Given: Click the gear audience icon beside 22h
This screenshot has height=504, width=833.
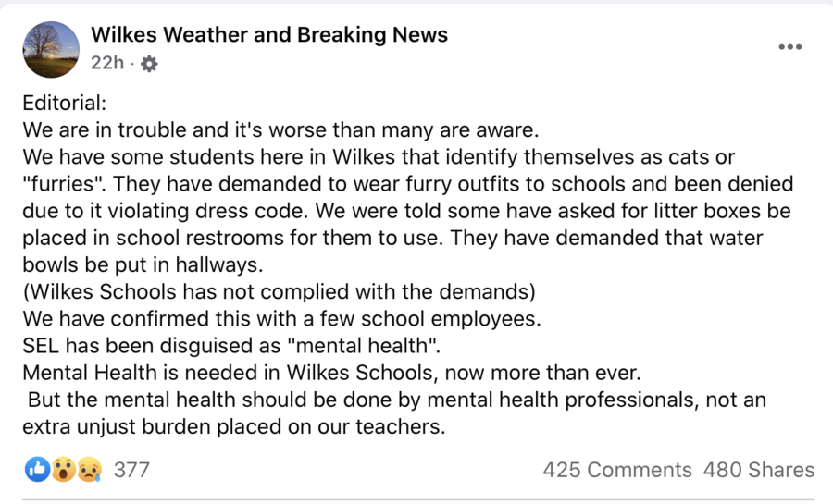Looking at the screenshot, I should click(x=149, y=64).
